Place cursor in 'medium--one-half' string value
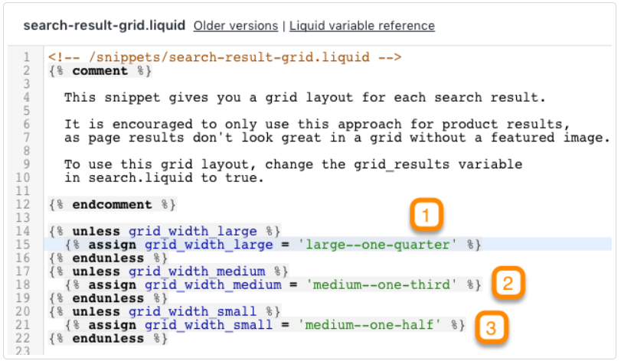The image size is (621, 364). point(369,325)
